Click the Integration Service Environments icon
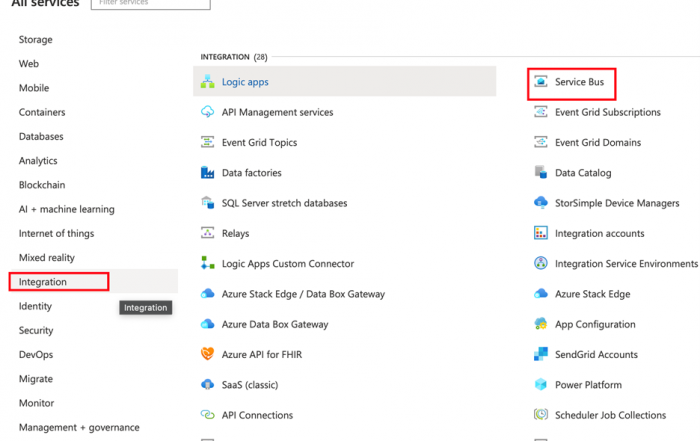This screenshot has width=700, height=441. [x=541, y=263]
